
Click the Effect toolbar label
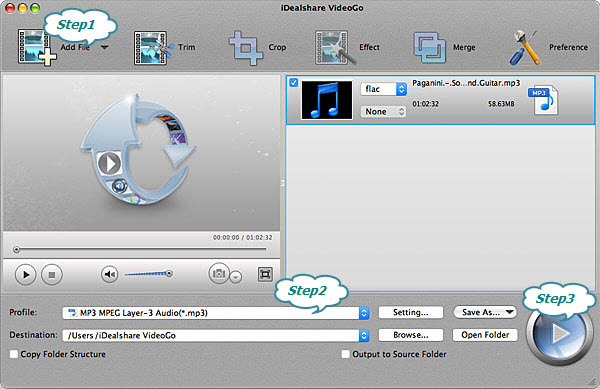369,47
